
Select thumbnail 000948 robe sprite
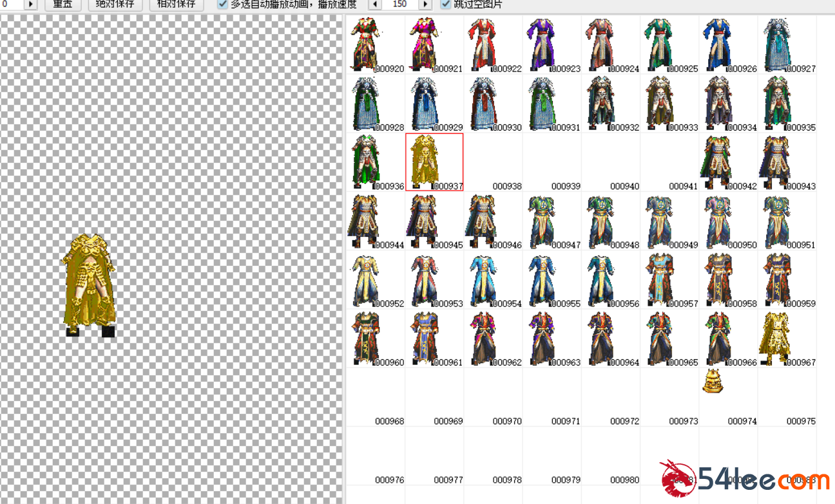click(x=611, y=221)
